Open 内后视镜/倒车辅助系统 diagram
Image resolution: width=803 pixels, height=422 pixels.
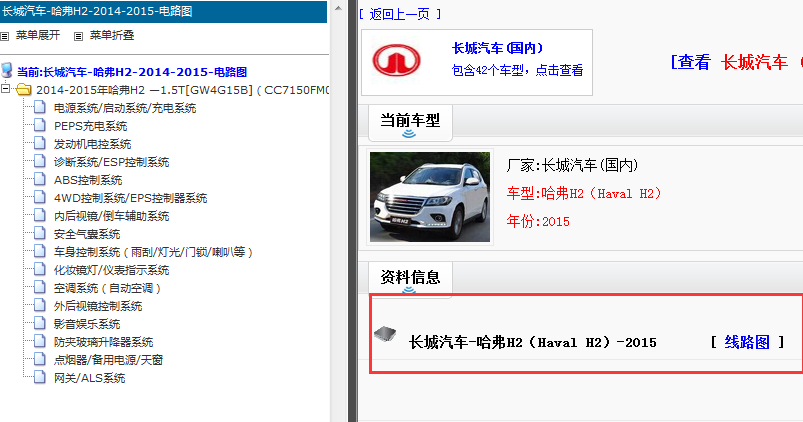(x=112, y=216)
